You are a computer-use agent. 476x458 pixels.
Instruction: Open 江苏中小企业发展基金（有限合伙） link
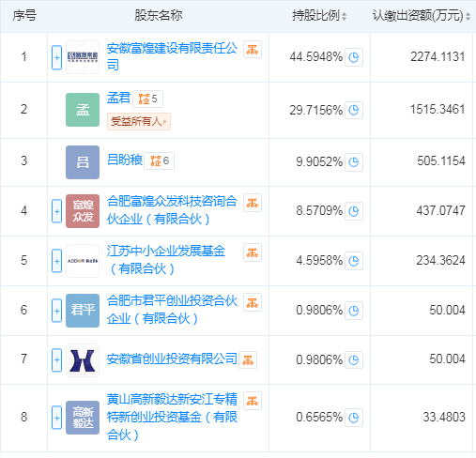pyautogui.click(x=166, y=260)
